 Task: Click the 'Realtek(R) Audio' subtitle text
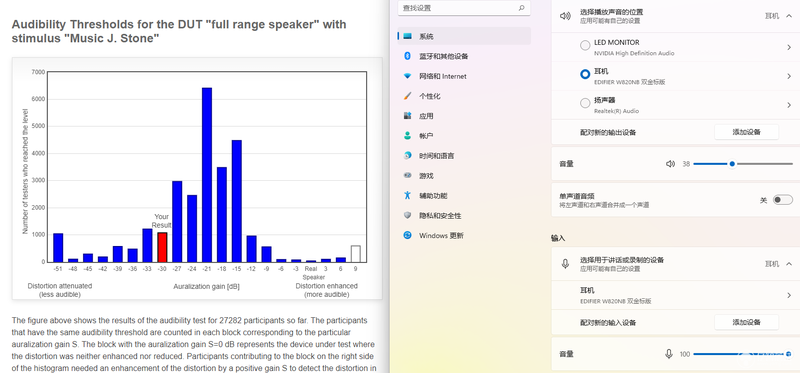616,111
